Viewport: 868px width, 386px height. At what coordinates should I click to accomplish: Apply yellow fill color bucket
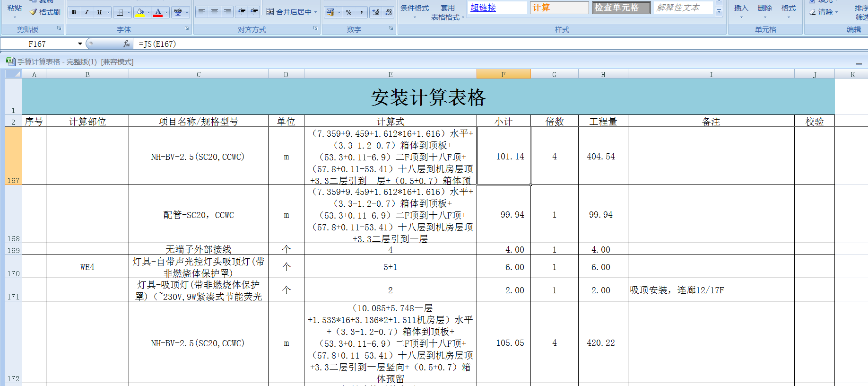(140, 12)
